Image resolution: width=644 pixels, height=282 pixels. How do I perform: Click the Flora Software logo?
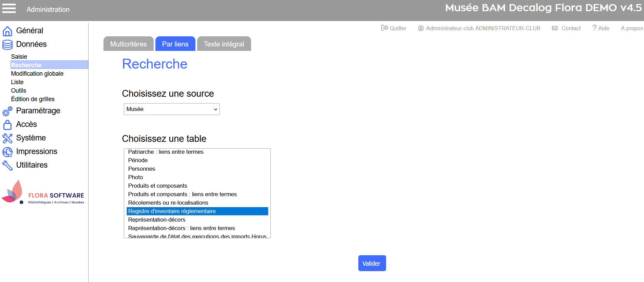click(43, 192)
